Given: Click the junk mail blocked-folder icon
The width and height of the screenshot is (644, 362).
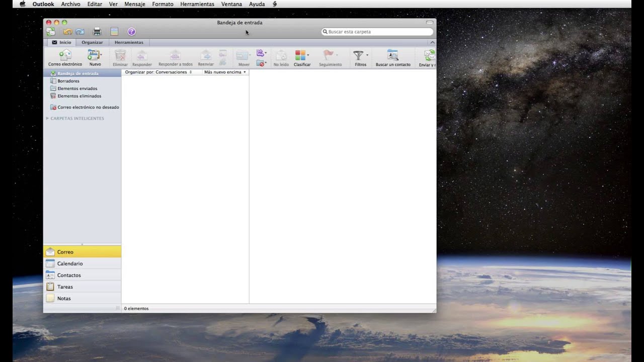Looking at the screenshot, I should [260, 63].
